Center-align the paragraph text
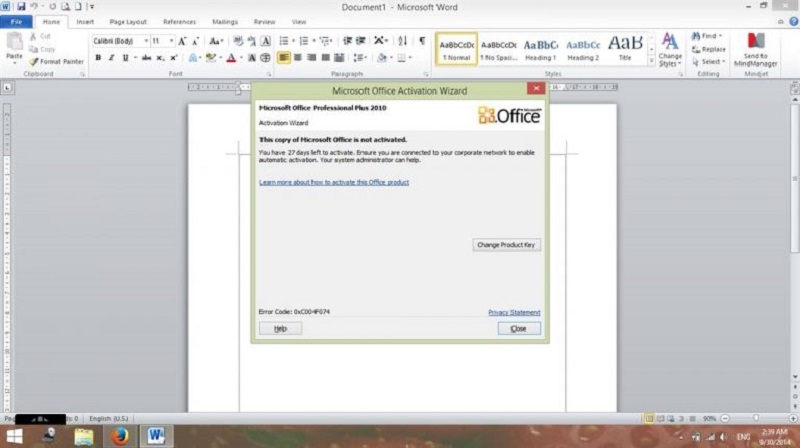The height and width of the screenshot is (448, 800). tap(297, 58)
